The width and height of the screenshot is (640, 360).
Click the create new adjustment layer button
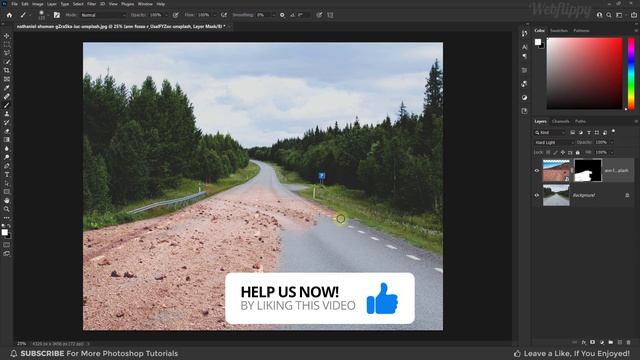click(x=602, y=342)
